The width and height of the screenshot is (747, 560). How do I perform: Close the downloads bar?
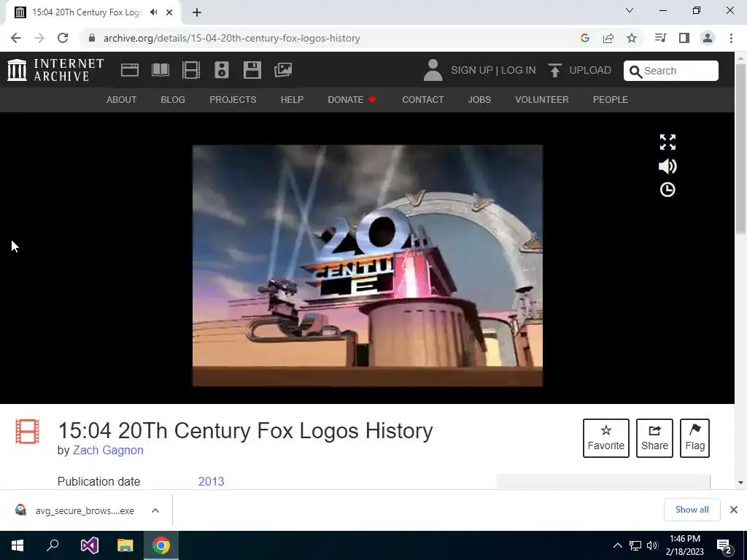[734, 510]
